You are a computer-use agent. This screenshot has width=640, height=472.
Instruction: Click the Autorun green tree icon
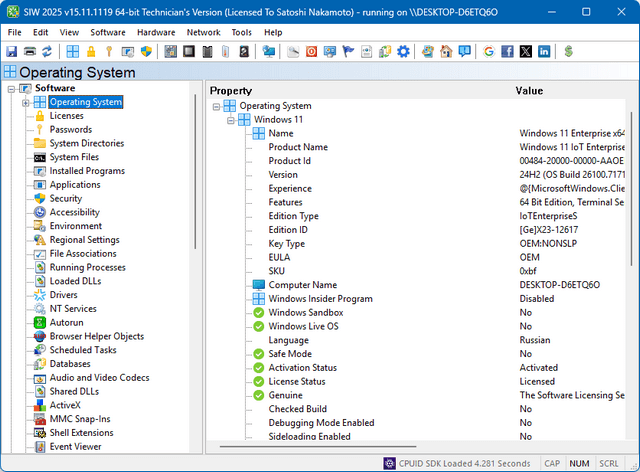coord(40,323)
